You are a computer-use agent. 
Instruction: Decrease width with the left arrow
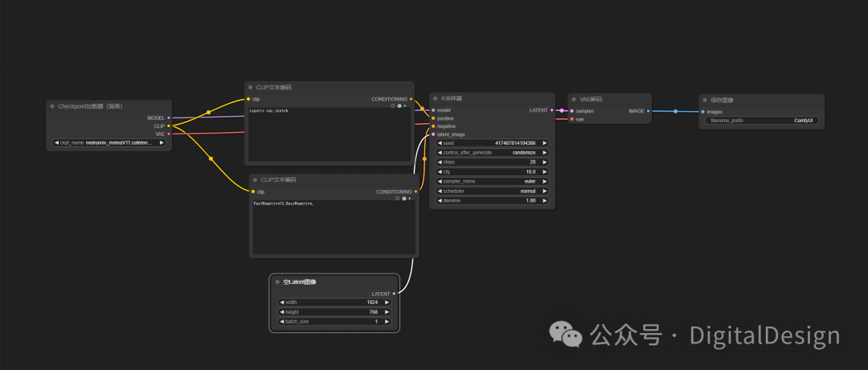282,302
